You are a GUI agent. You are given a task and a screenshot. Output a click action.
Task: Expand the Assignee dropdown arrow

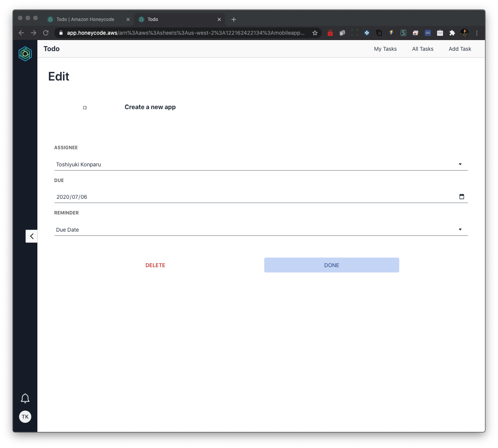(x=460, y=164)
